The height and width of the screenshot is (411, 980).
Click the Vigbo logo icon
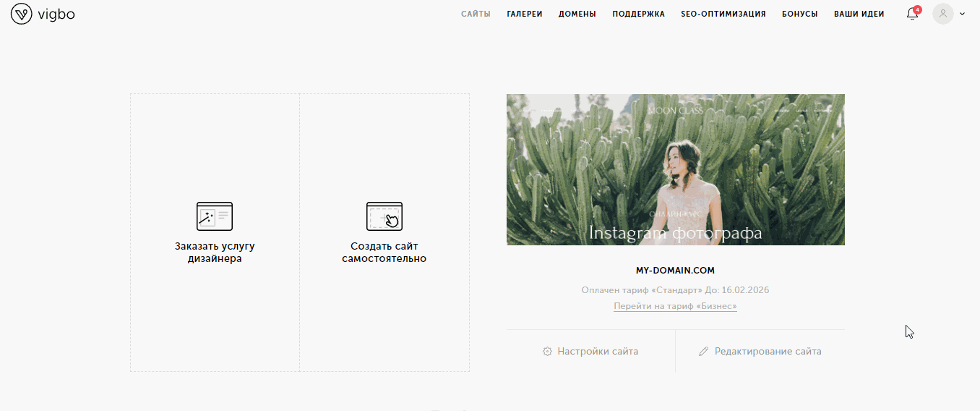click(22, 14)
